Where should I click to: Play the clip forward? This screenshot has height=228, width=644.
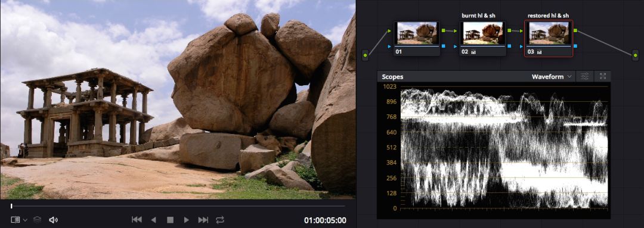point(187,220)
